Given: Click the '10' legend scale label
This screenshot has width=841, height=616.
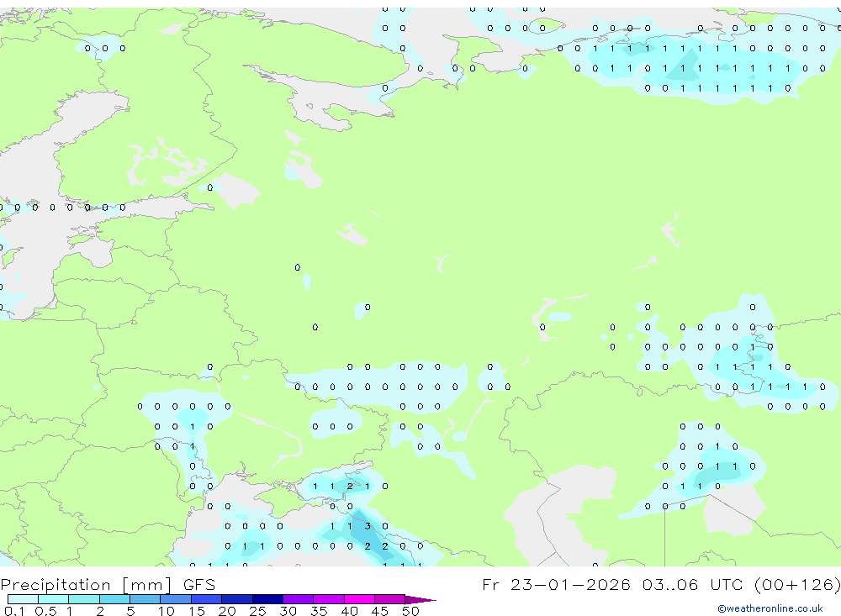Looking at the screenshot, I should click(166, 611).
